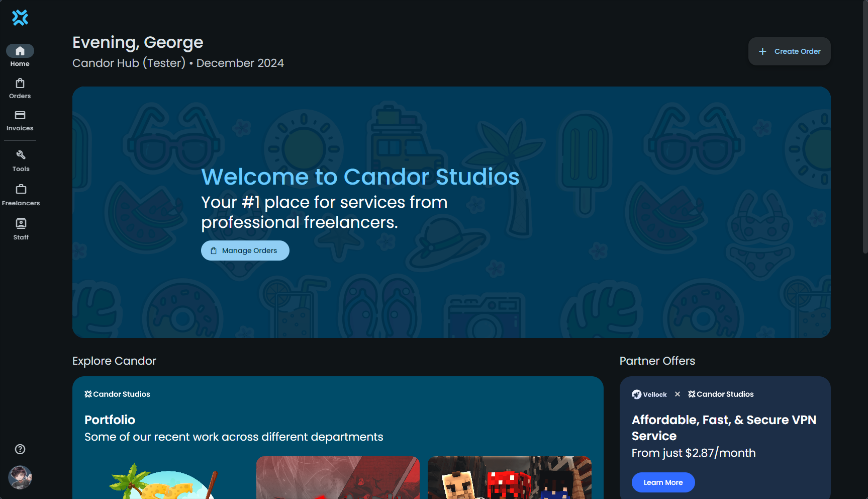This screenshot has width=868, height=499.
Task: Click the Explore Candor section heading
Action: (x=114, y=361)
